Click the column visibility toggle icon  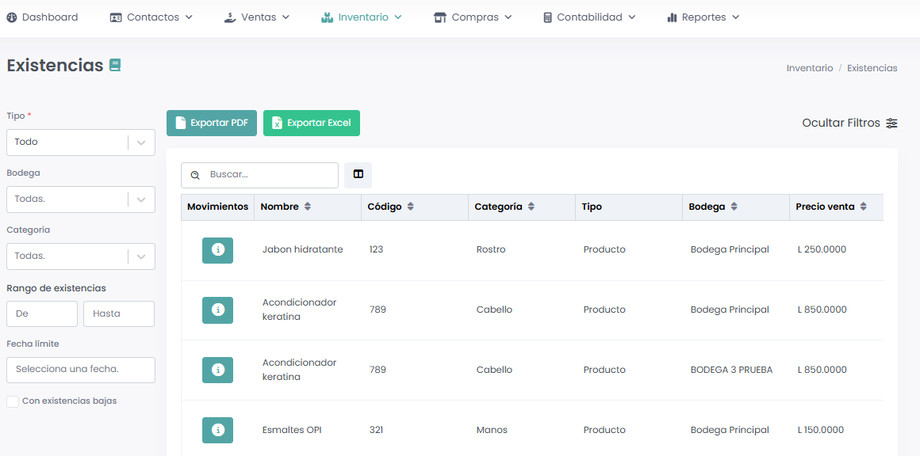coord(358,175)
